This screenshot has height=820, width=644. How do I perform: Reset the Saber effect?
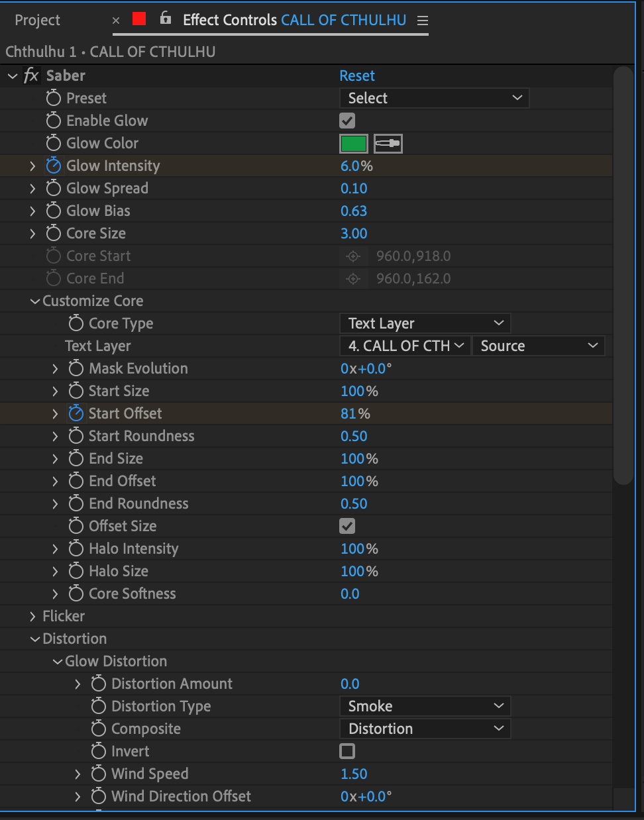(357, 76)
